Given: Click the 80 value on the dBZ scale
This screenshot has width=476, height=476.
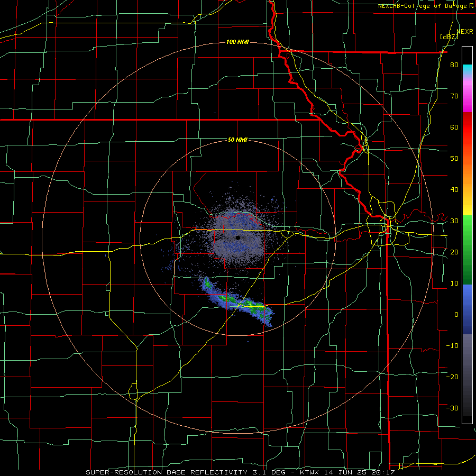Looking at the screenshot, I should (x=454, y=65).
